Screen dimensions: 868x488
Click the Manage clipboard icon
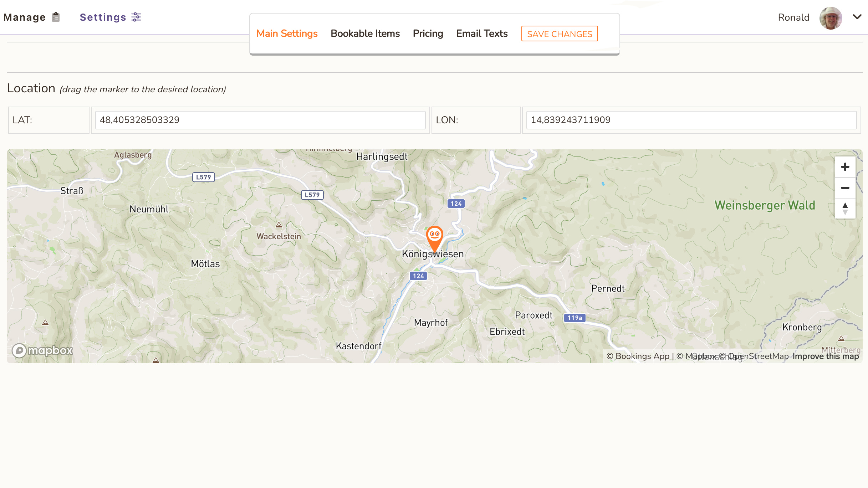[56, 17]
